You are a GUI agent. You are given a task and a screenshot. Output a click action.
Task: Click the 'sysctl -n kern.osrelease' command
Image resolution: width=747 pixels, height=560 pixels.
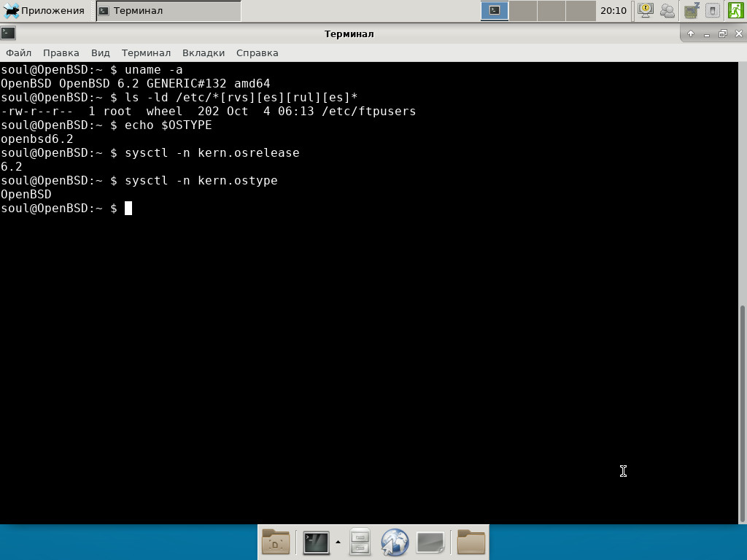coord(212,153)
